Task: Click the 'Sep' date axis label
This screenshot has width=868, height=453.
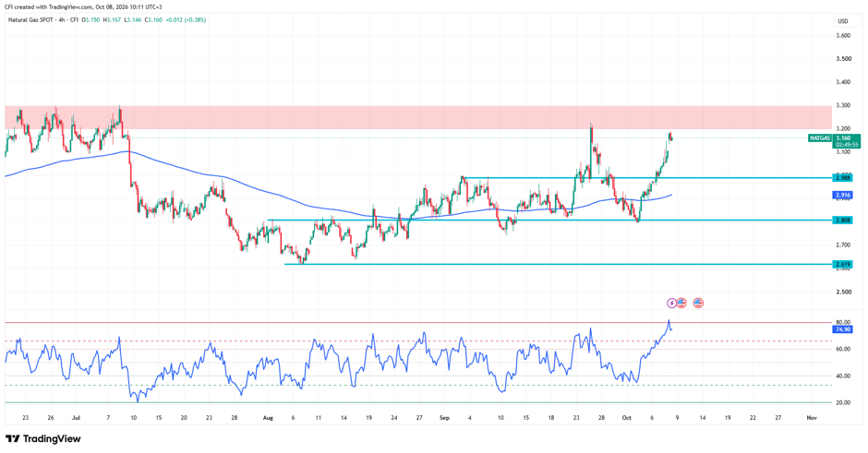Action: click(x=444, y=418)
